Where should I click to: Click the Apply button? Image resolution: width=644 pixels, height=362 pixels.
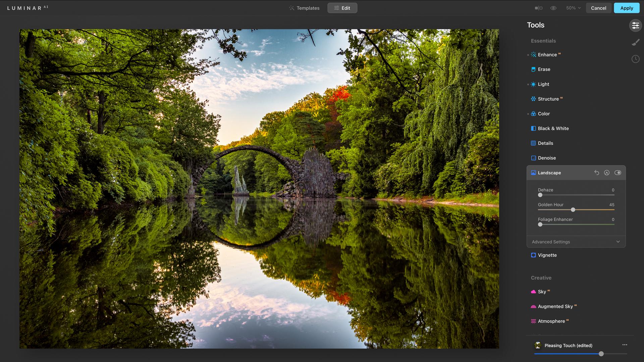[x=626, y=8]
